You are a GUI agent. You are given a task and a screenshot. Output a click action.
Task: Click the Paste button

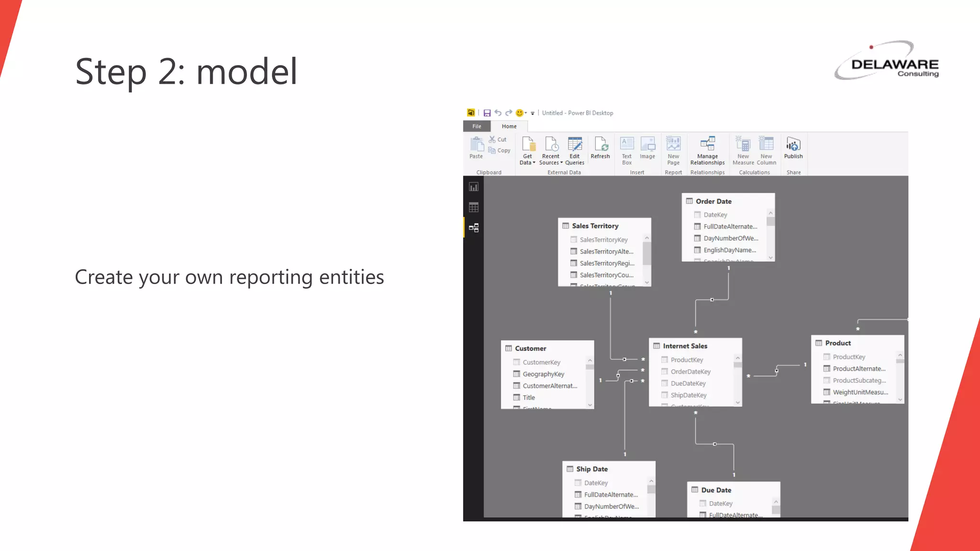coord(476,148)
